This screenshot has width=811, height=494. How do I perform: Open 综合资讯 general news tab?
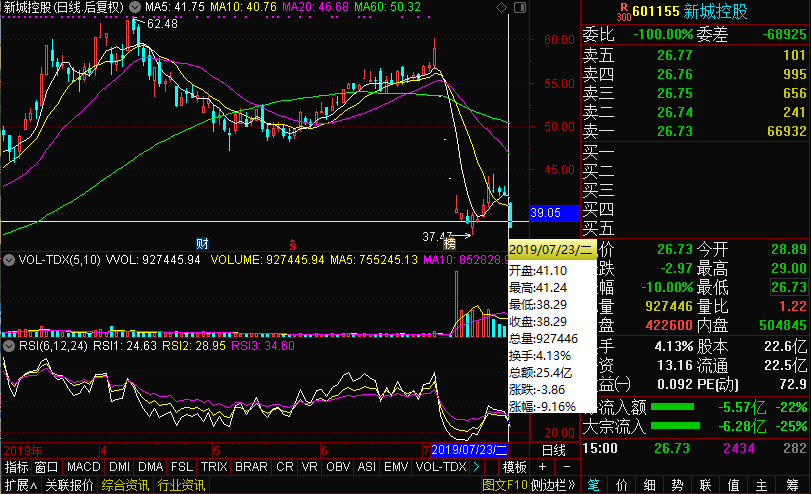click(x=125, y=485)
